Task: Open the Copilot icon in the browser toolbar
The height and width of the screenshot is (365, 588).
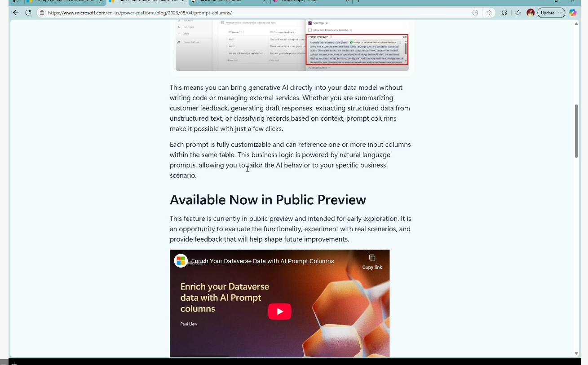Action: (x=573, y=13)
